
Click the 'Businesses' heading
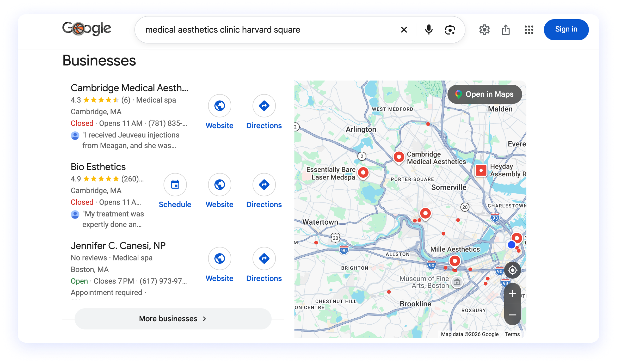[99, 60]
